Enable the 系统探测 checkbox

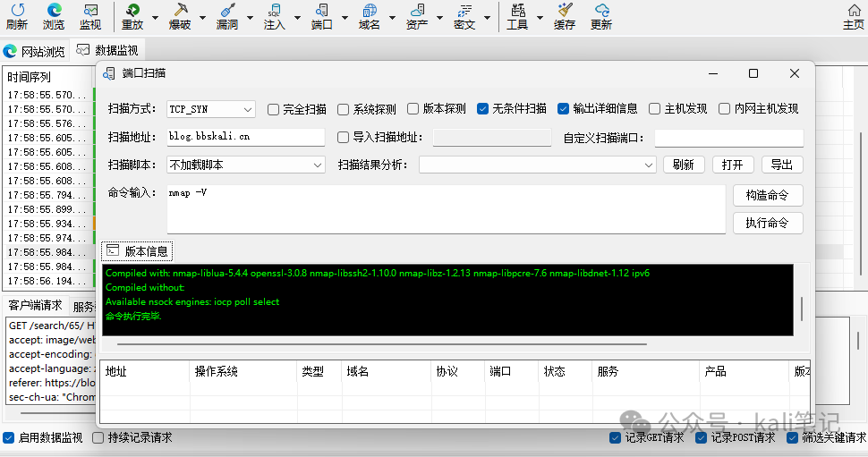click(344, 109)
